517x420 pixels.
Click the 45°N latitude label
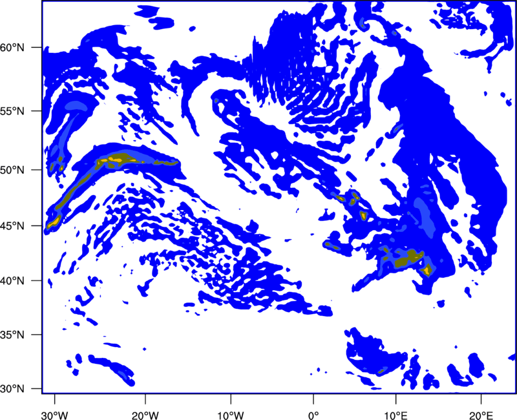12,226
